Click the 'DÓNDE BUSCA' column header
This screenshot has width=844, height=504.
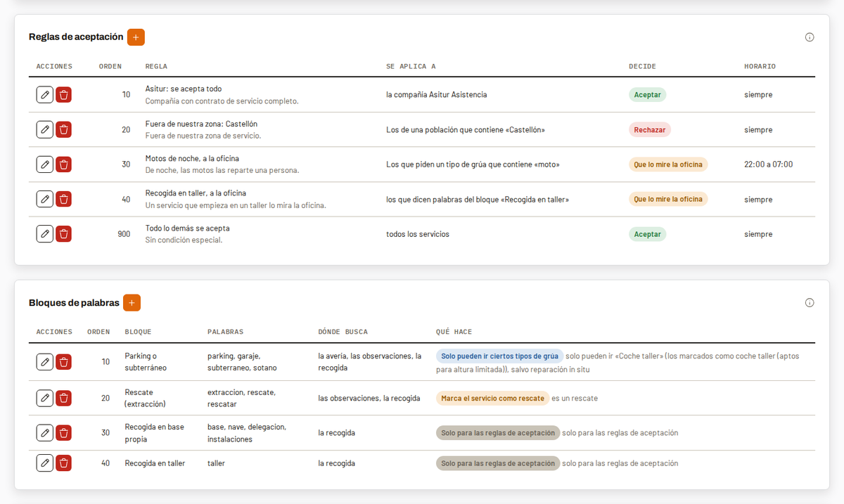(x=343, y=332)
